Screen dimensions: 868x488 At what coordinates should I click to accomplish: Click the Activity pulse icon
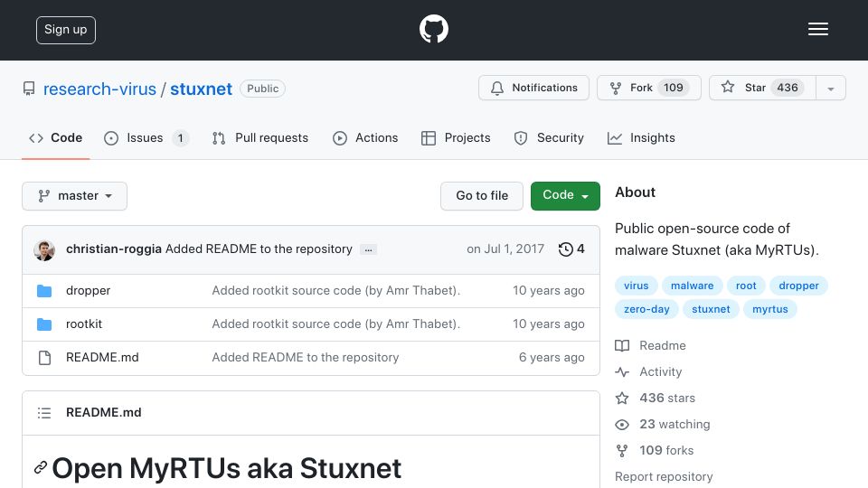tap(622, 371)
